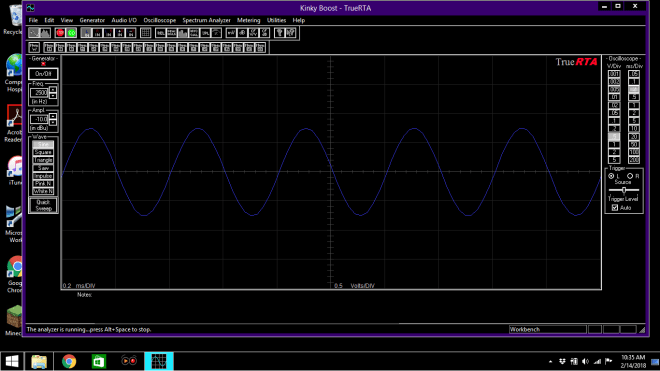The image size is (660, 371).
Task: Click the dB units toolbar icon
Action: coord(242,33)
